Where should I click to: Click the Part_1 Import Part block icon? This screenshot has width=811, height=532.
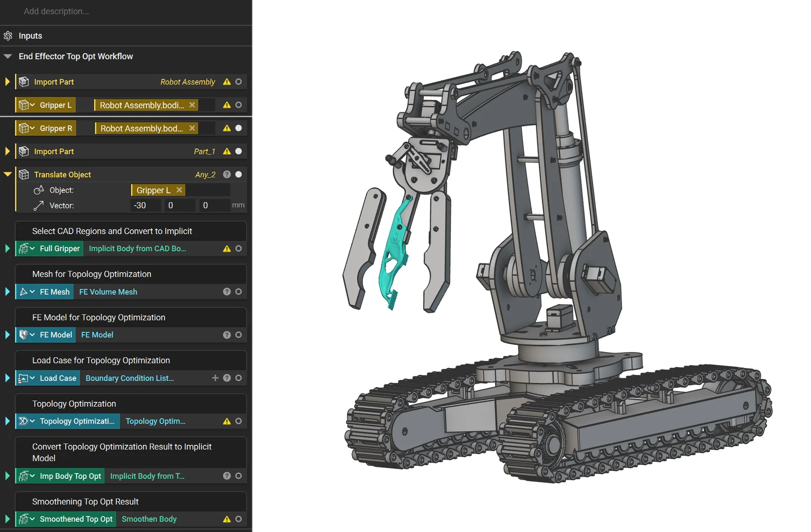click(x=24, y=151)
